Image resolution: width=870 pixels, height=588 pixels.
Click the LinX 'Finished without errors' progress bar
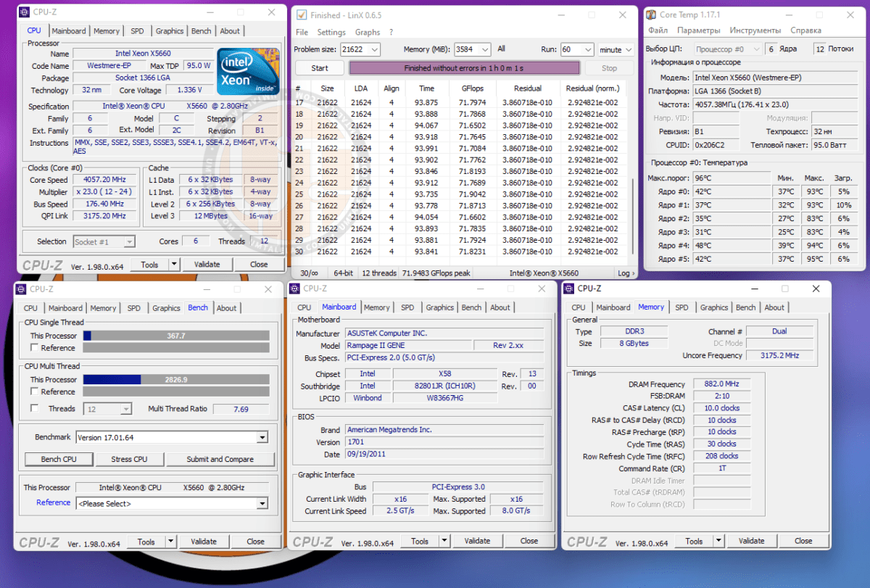[x=464, y=68]
